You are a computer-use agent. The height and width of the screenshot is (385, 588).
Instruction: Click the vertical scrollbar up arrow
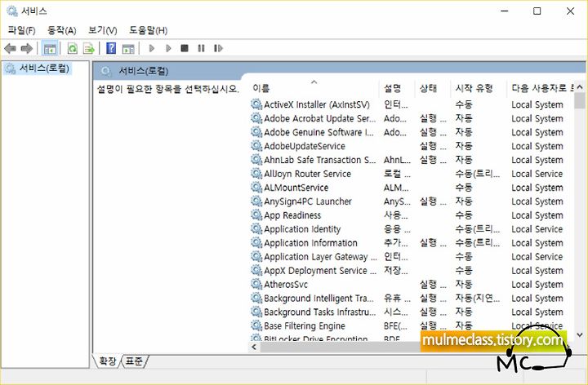pos(580,87)
